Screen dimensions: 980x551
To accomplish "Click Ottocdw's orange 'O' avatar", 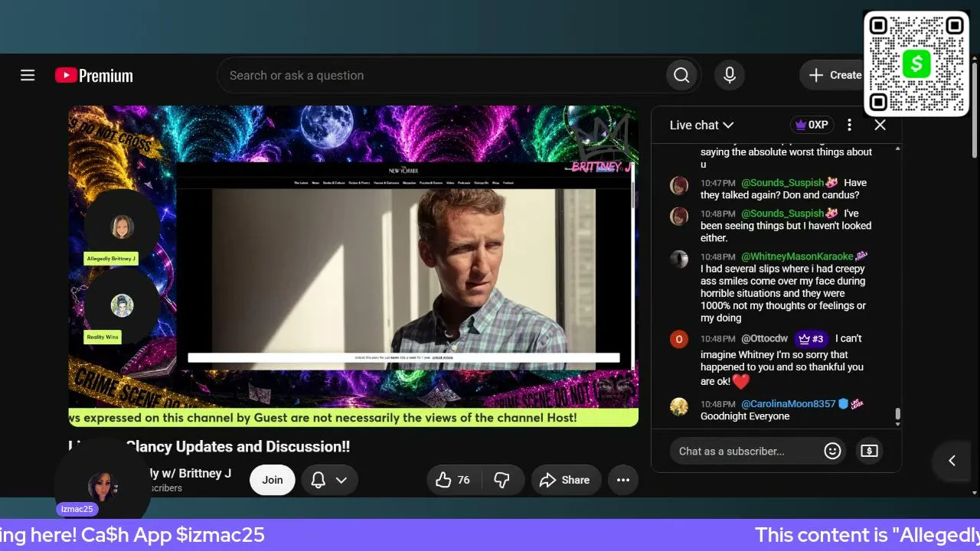I will pyautogui.click(x=679, y=339).
